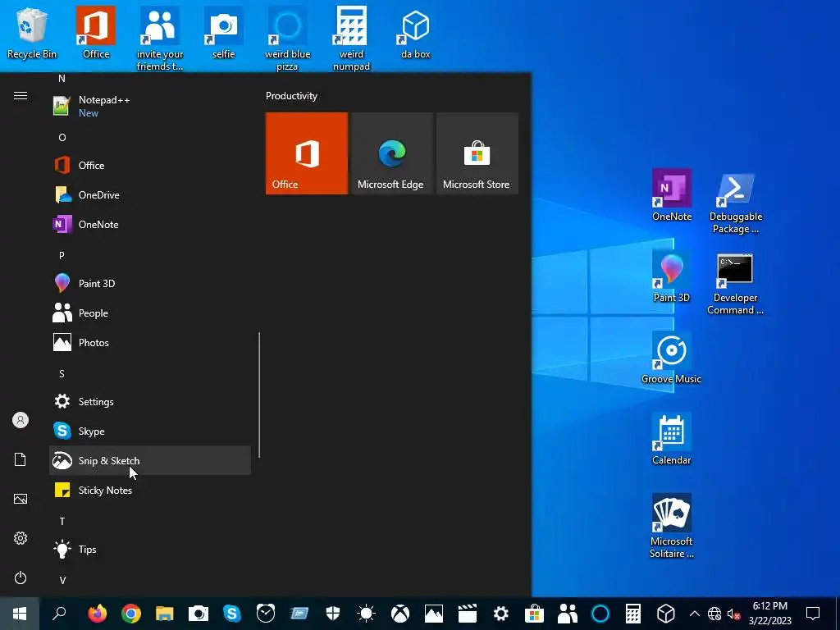Open Notepad++ from the app list
This screenshot has width=840, height=630.
[150, 106]
